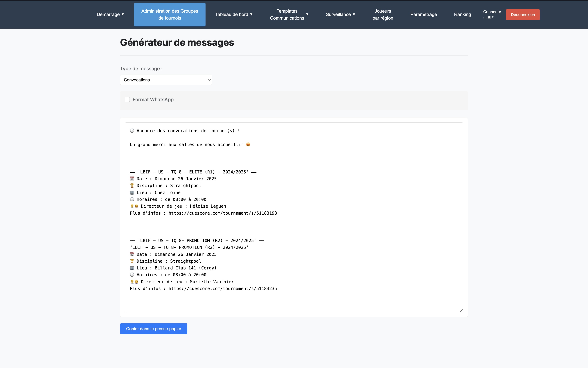Click the clock emoji before Annonce

(x=132, y=131)
